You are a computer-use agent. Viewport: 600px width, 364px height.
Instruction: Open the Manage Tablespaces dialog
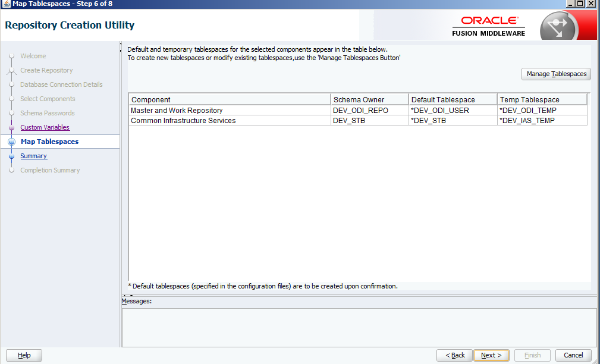pyautogui.click(x=556, y=74)
